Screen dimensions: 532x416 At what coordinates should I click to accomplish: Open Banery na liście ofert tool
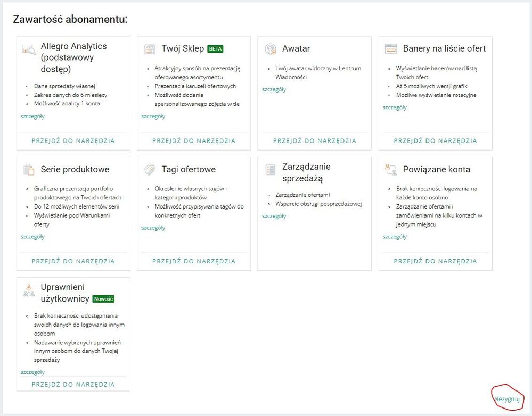[x=435, y=141]
